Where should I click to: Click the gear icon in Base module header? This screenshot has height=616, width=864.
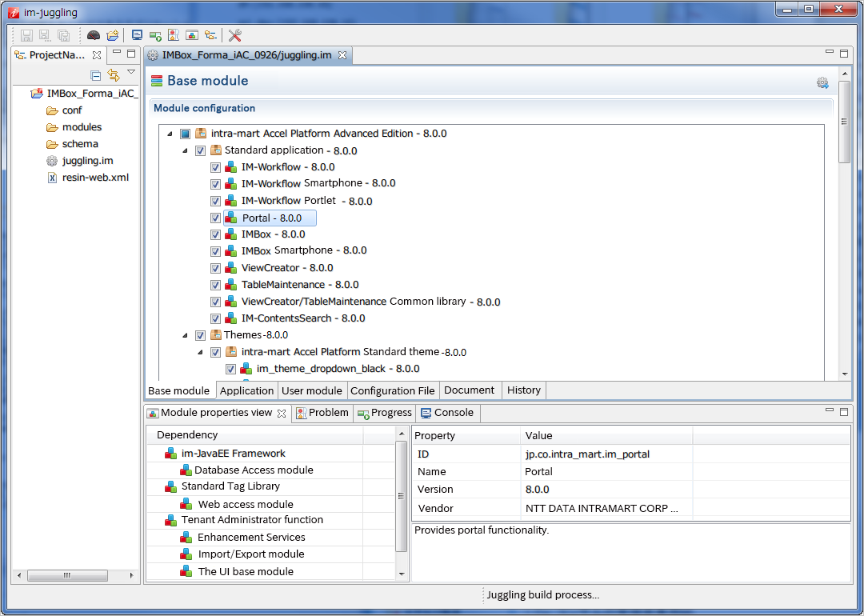(822, 82)
